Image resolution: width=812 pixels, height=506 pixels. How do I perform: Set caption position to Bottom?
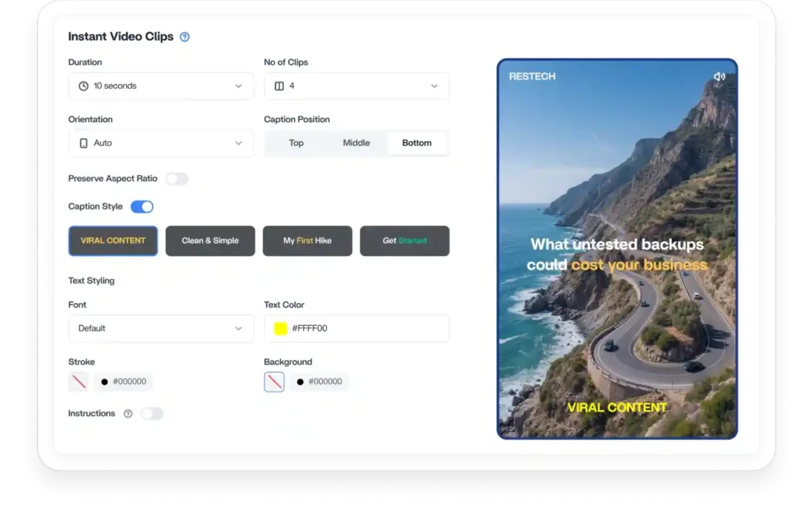(x=417, y=143)
